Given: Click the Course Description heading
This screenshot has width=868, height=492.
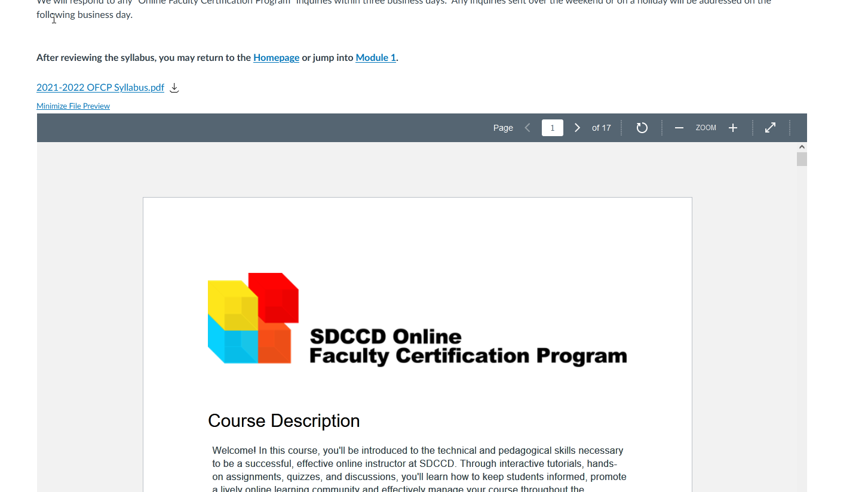Looking at the screenshot, I should (284, 421).
